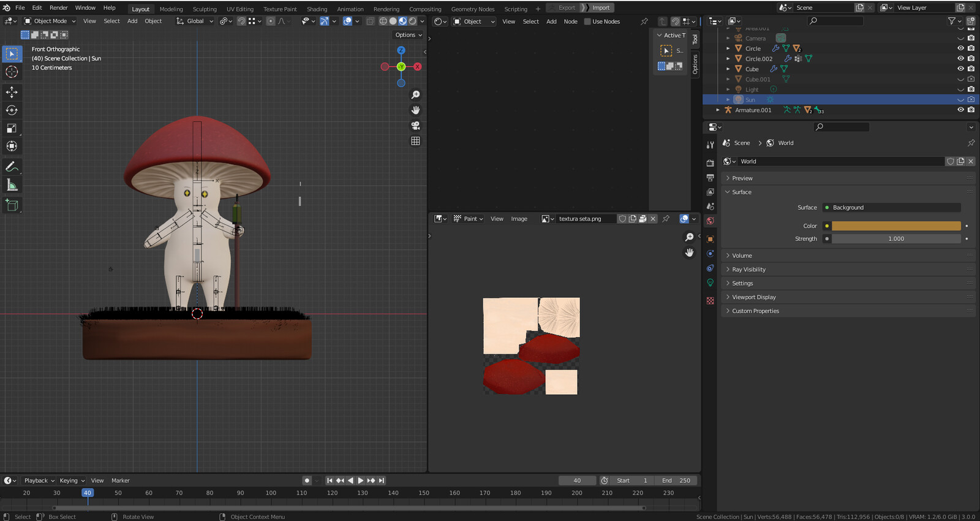Choose the Annotate pencil tool
Image resolution: width=980 pixels, height=521 pixels.
(x=12, y=167)
